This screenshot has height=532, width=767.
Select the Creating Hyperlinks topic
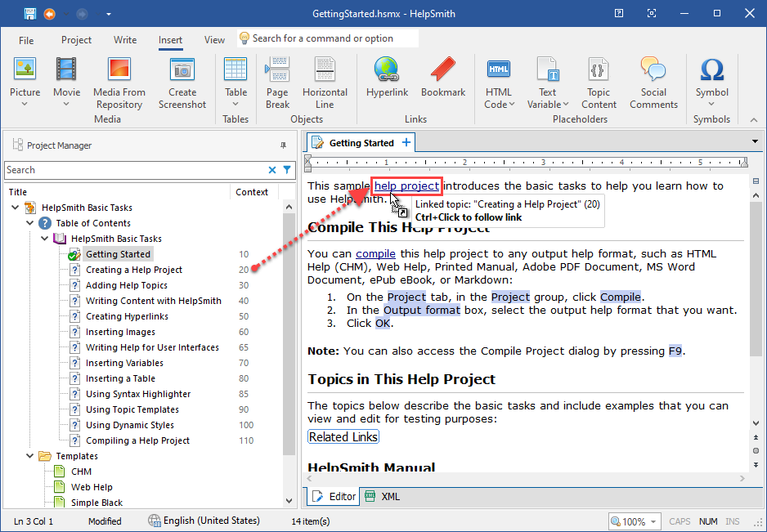tap(128, 316)
